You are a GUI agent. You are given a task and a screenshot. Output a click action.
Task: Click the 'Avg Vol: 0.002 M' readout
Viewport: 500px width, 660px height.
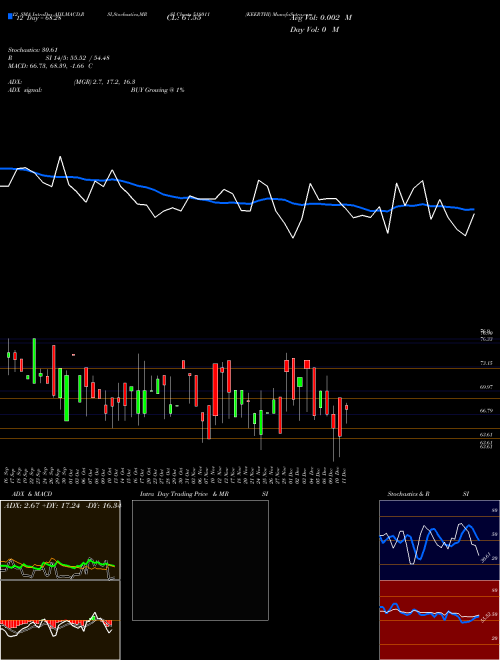pyautogui.click(x=321, y=18)
